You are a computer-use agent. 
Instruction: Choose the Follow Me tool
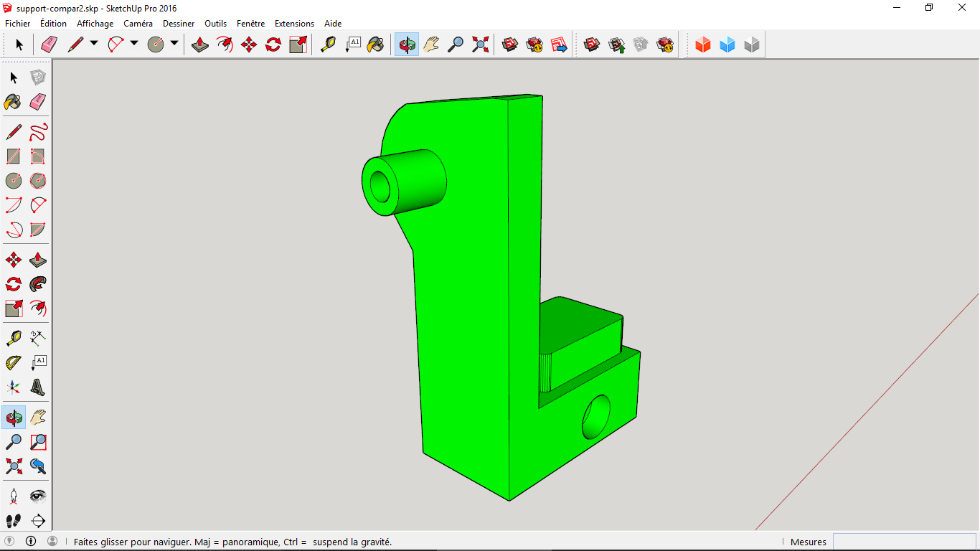point(38,284)
